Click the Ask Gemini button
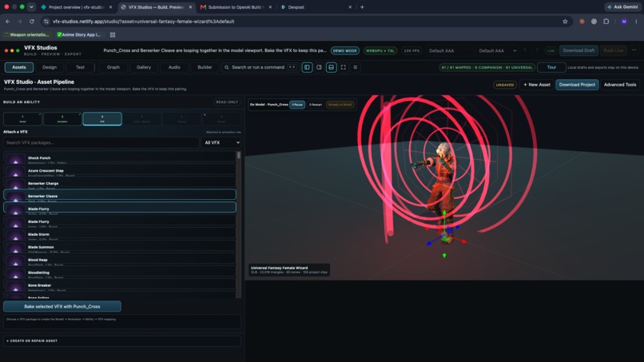644x362 pixels. tap(622, 7)
